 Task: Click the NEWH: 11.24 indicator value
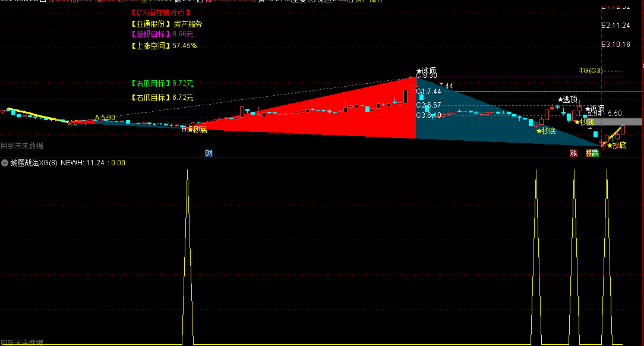(x=82, y=163)
